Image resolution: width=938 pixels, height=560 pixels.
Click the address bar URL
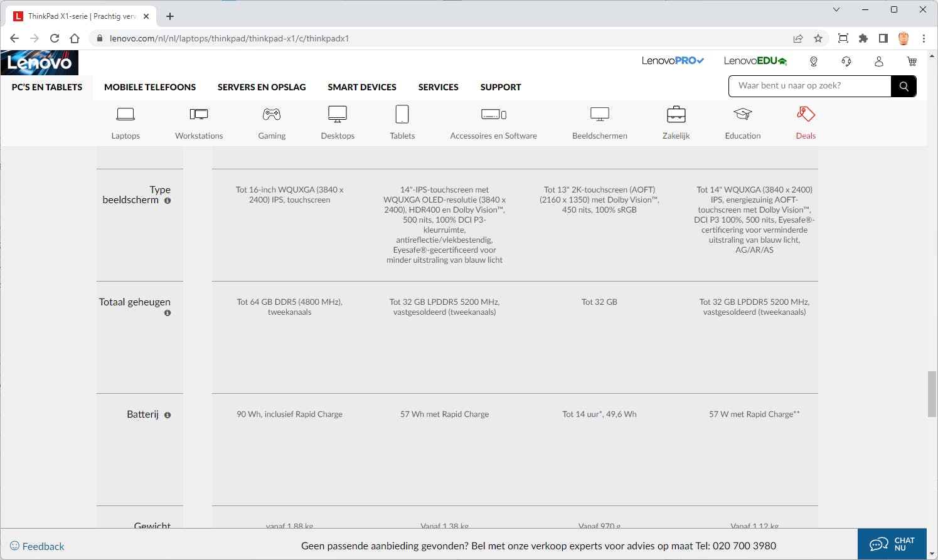pyautogui.click(x=229, y=38)
